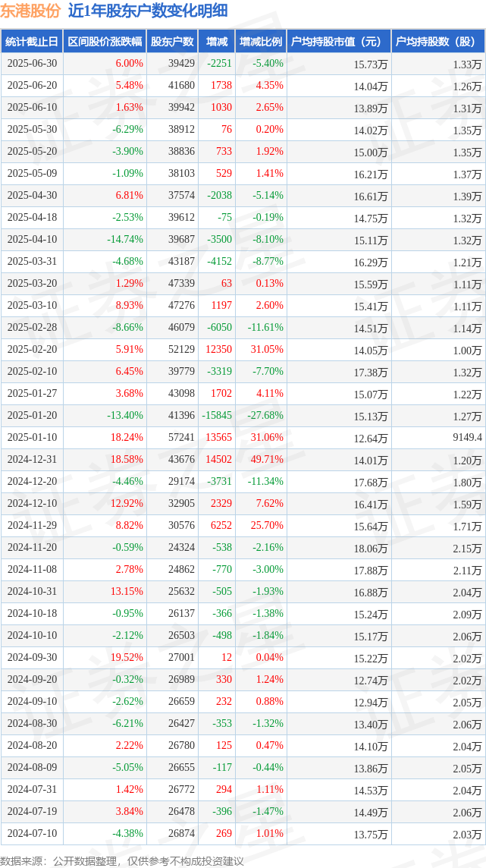Click the date 2025-05-20

click(x=32, y=152)
